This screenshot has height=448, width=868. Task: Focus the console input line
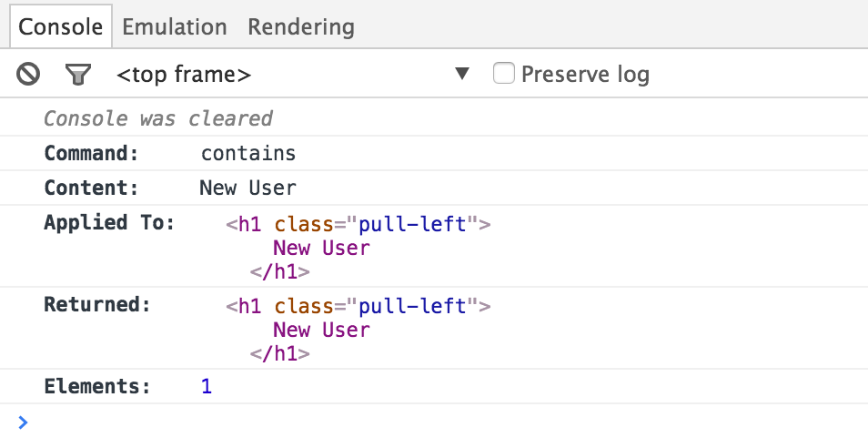pyautogui.click(x=437, y=423)
